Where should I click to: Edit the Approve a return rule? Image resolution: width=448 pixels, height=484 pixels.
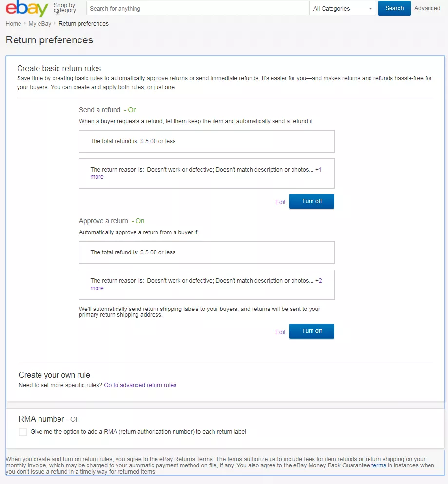pyautogui.click(x=280, y=332)
